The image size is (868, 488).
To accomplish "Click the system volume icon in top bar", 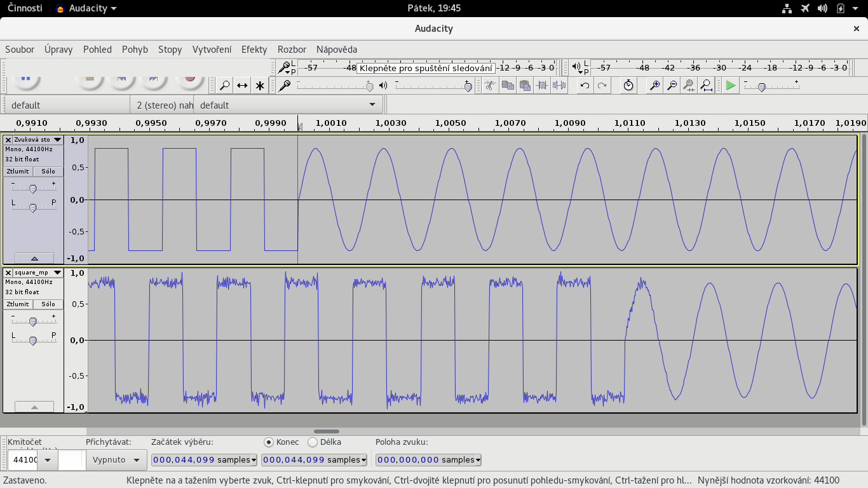I will coord(823,8).
